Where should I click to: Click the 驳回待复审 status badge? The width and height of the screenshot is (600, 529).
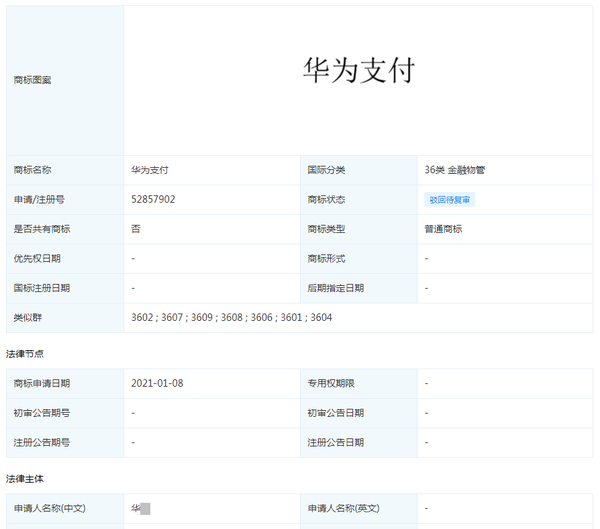(x=449, y=199)
